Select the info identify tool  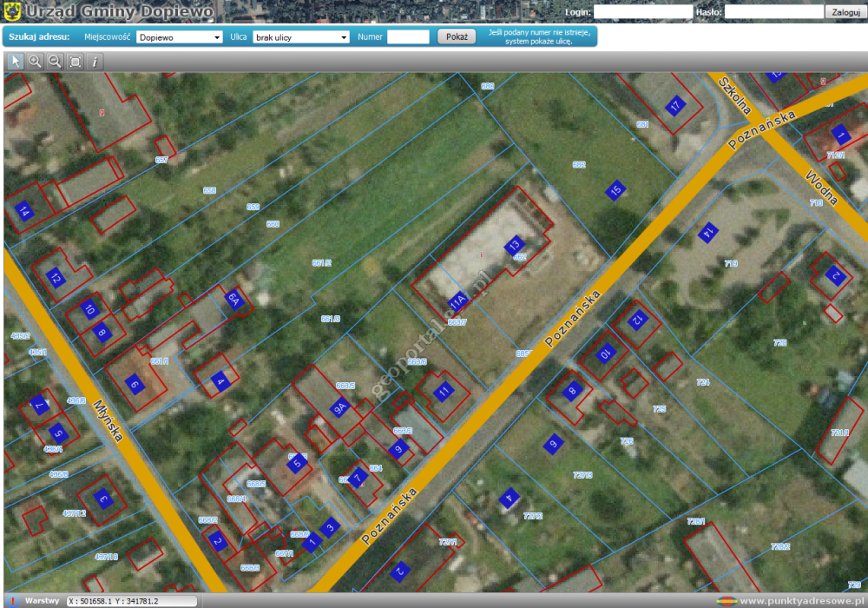tap(95, 61)
